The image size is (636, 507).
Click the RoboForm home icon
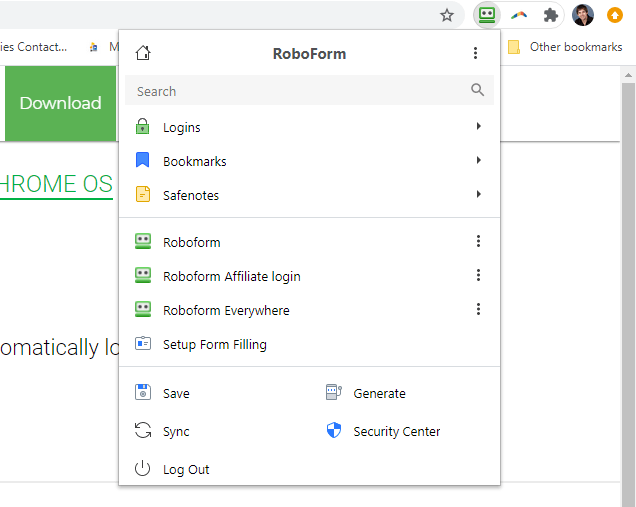tap(143, 53)
